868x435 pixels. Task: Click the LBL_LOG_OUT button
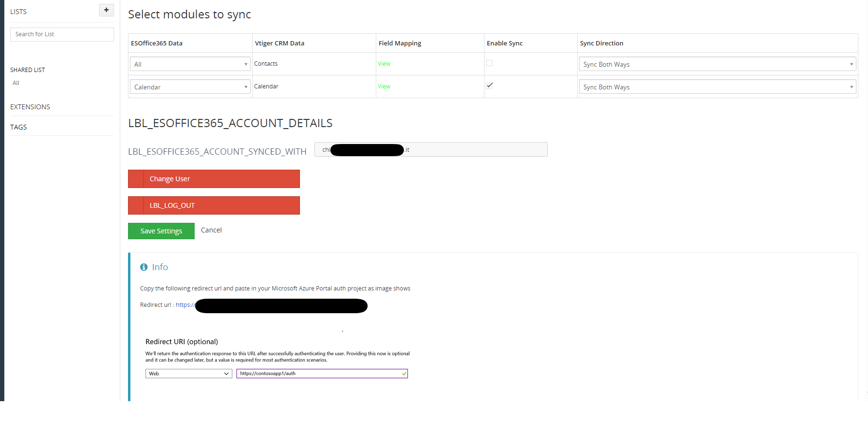tap(214, 205)
